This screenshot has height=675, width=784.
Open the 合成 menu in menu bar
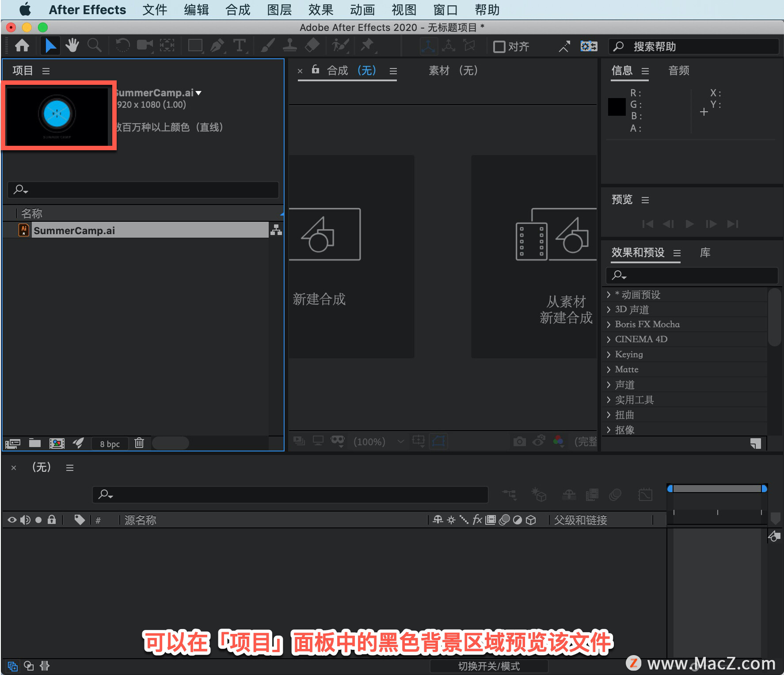[238, 9]
